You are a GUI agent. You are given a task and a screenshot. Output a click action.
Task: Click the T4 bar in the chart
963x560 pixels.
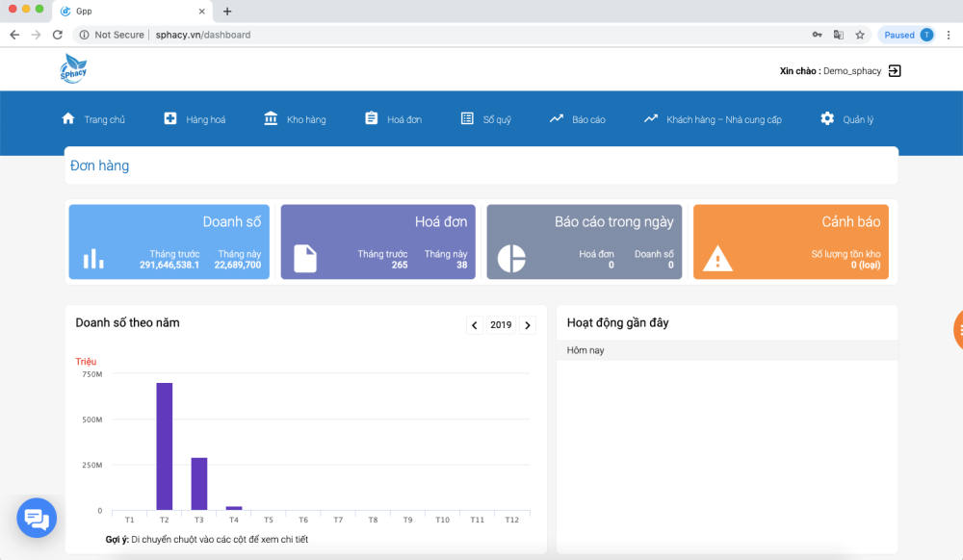[x=234, y=508]
